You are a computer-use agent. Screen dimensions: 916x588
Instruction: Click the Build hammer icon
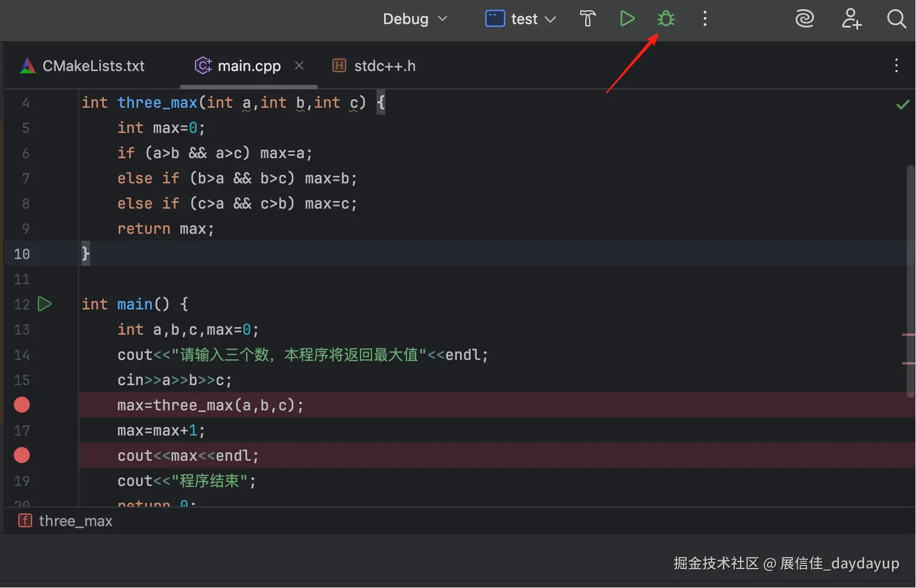click(x=588, y=19)
